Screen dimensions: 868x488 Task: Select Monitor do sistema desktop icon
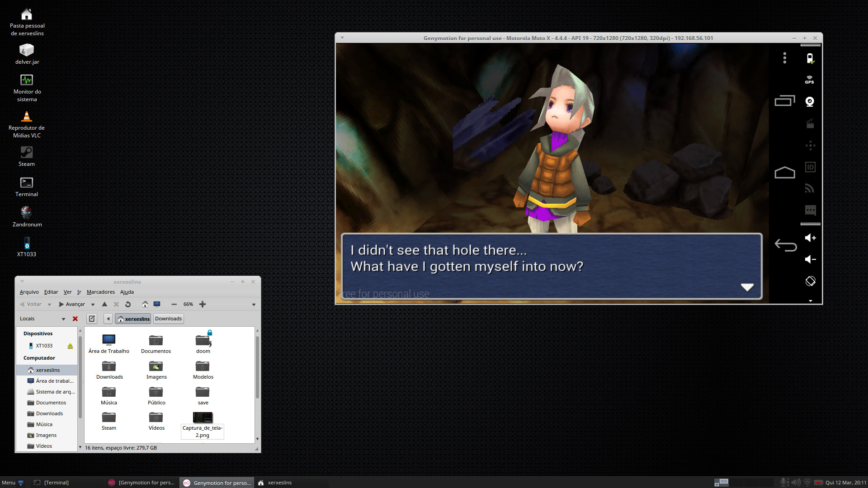[27, 88]
